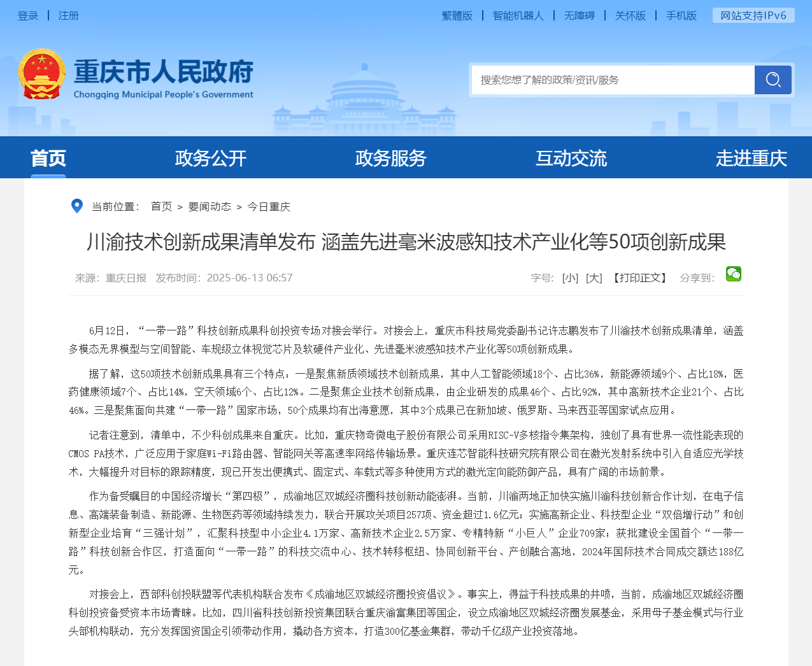Click 【打印正文】 to print the article
The width and height of the screenshot is (812, 666).
pyautogui.click(x=641, y=278)
